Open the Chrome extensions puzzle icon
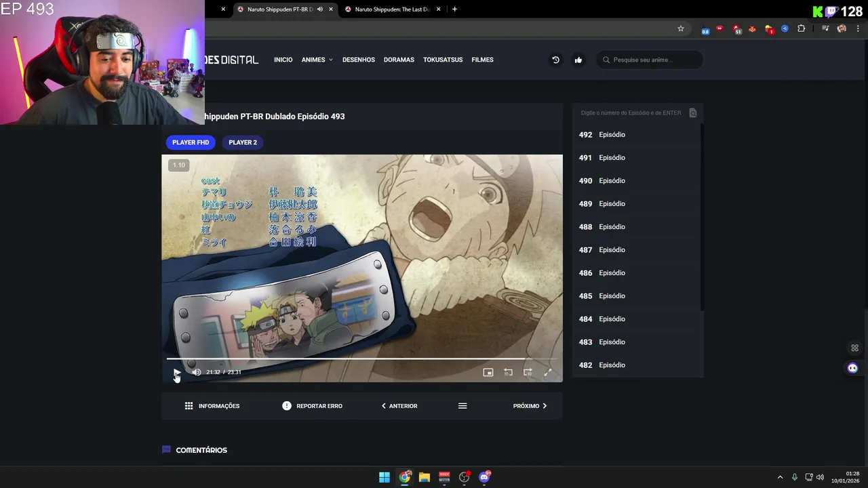Image resolution: width=868 pixels, height=488 pixels. 801,28
